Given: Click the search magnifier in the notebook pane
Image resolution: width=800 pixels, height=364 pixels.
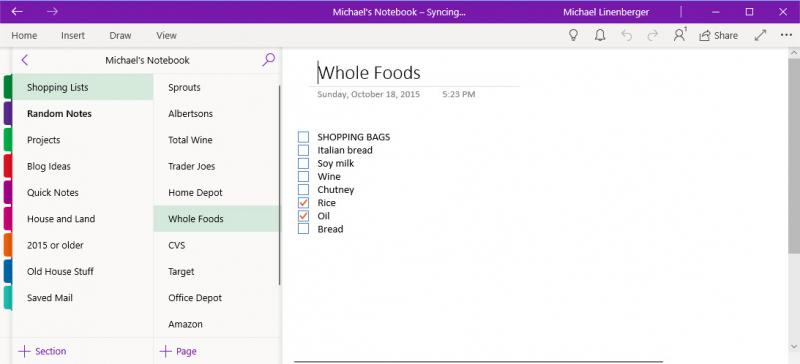Looking at the screenshot, I should (x=268, y=60).
